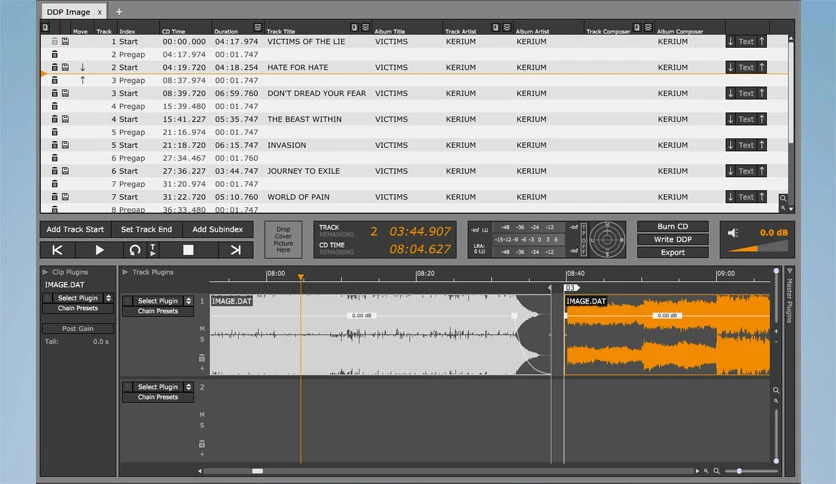Click the Write DDP button
The image size is (836, 484).
(x=672, y=239)
